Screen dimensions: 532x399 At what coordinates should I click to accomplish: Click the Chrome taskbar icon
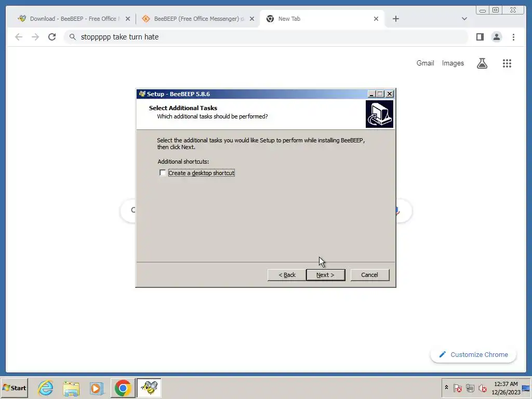click(123, 388)
